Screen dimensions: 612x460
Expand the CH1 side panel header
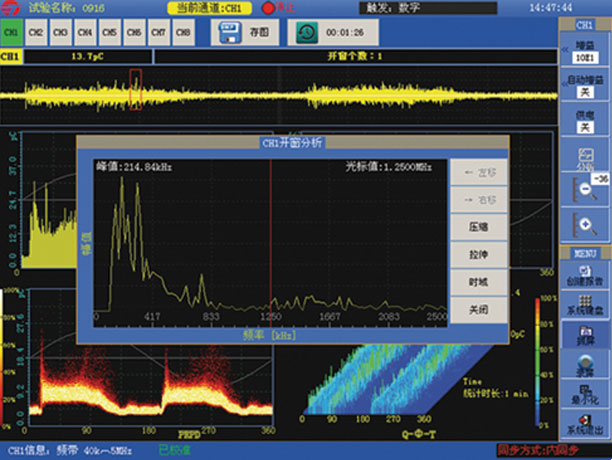583,23
